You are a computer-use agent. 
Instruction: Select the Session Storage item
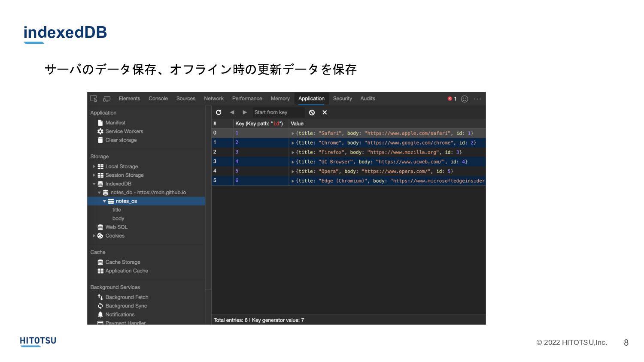(x=125, y=175)
